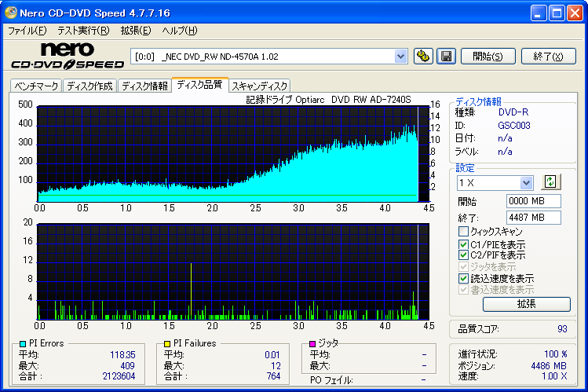Enable the クイックスキャン checkbox

click(x=463, y=231)
